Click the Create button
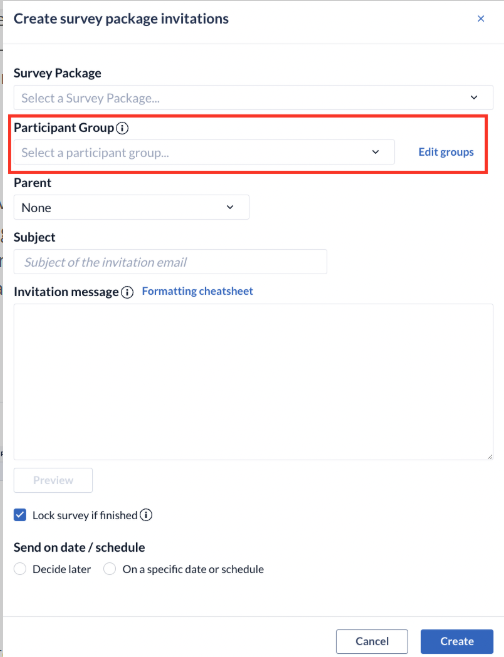504x657 pixels. pos(457,641)
